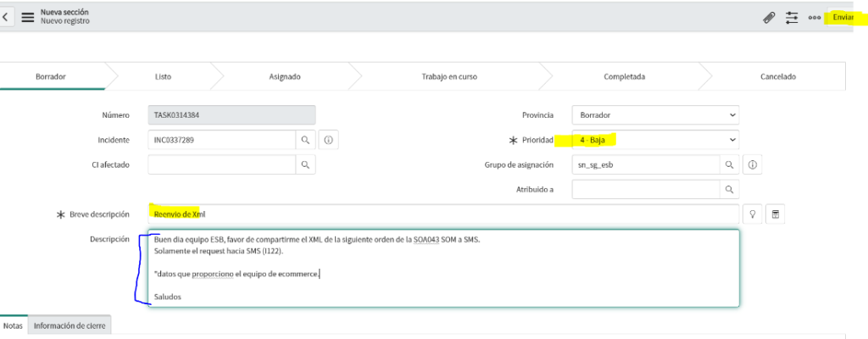
Task: Click the Enviar button
Action: tap(843, 17)
